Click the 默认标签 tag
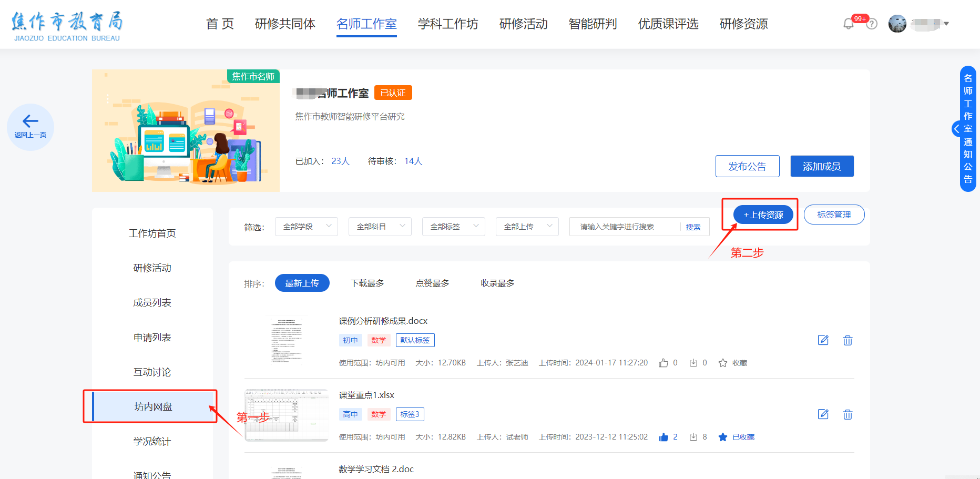This screenshot has height=479, width=980. pyautogui.click(x=415, y=340)
